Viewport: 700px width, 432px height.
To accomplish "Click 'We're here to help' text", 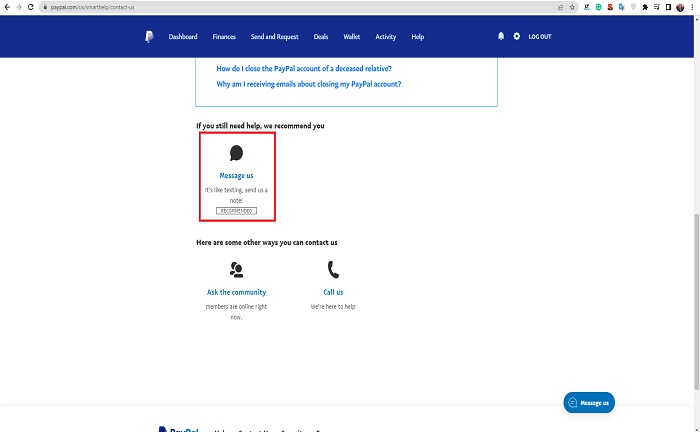I will tap(333, 307).
